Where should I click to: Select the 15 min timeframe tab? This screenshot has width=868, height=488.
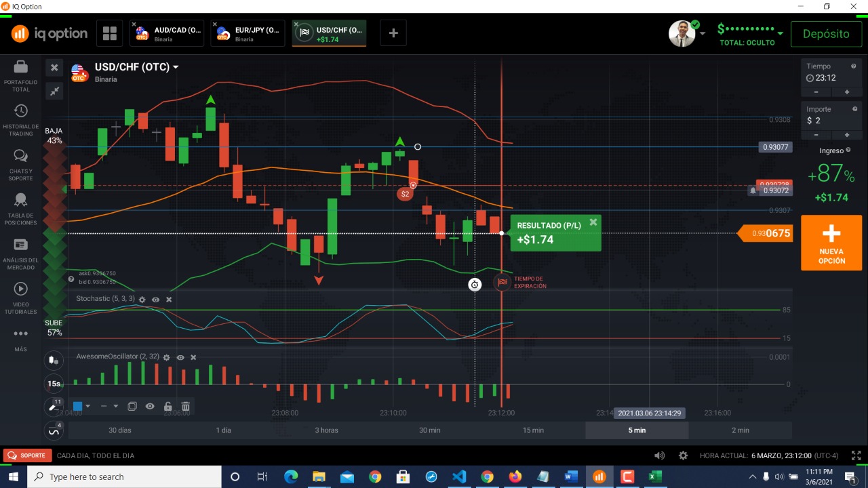point(533,430)
